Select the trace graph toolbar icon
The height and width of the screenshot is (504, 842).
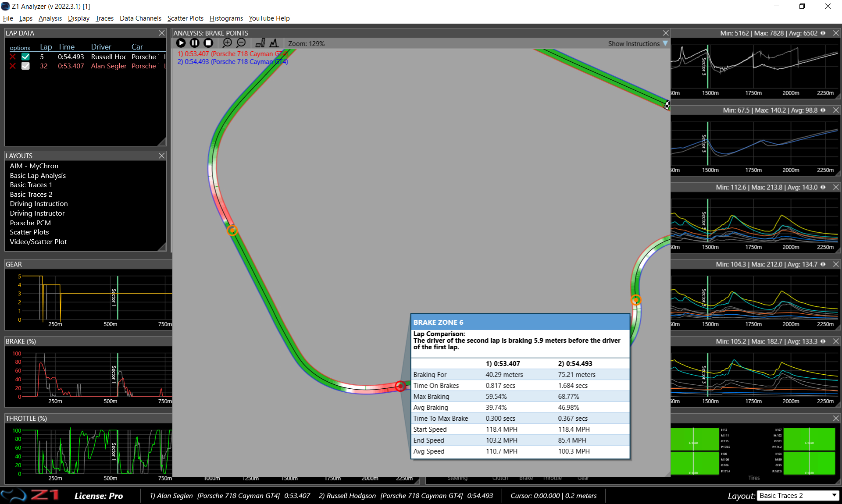point(274,43)
